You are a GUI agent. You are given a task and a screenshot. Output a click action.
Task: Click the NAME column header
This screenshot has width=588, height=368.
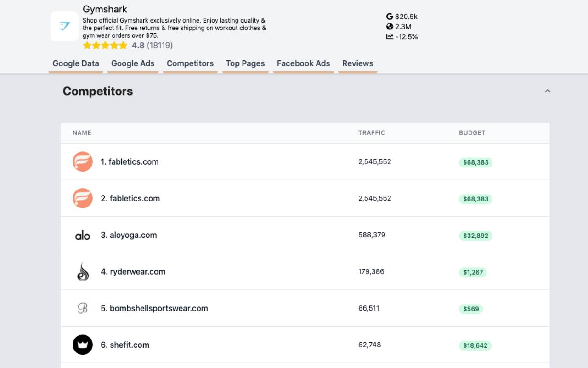[x=82, y=133]
